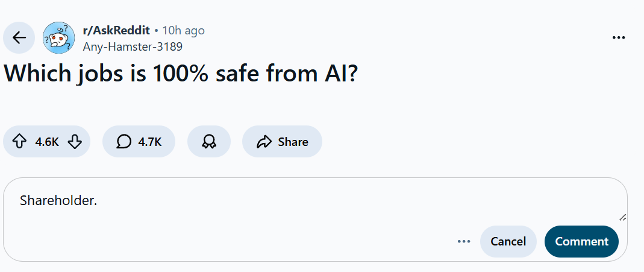Give an award to the post
The height and width of the screenshot is (272, 644).
(x=209, y=142)
